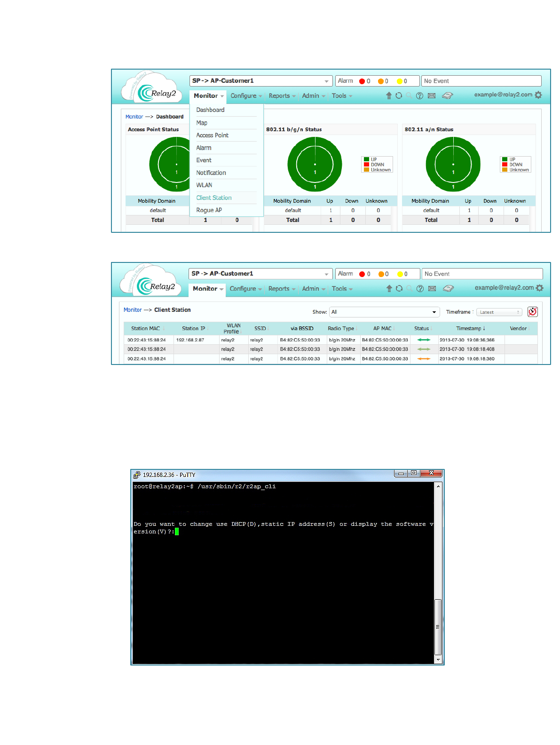Open the settings gear in Client Station screenshot
Viewport: 560px width, 745px height.
click(x=540, y=288)
